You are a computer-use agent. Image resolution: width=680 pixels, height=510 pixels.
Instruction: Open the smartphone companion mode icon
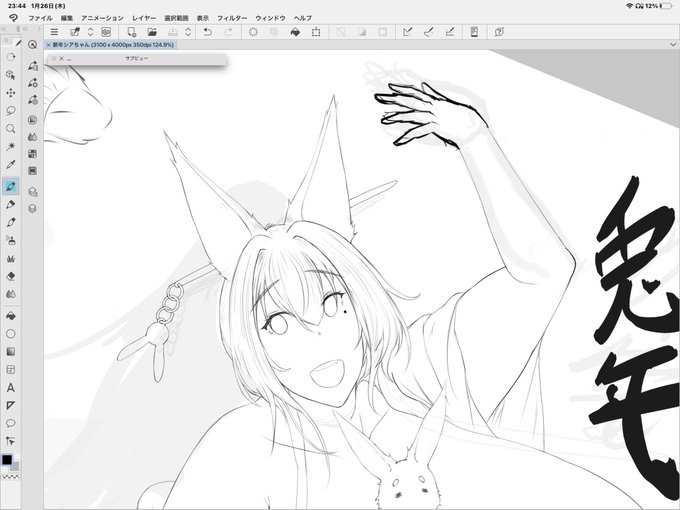tap(474, 32)
